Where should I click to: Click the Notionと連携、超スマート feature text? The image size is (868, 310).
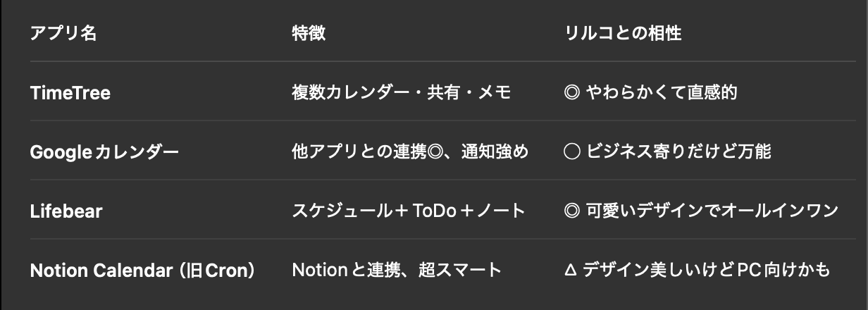(x=397, y=270)
